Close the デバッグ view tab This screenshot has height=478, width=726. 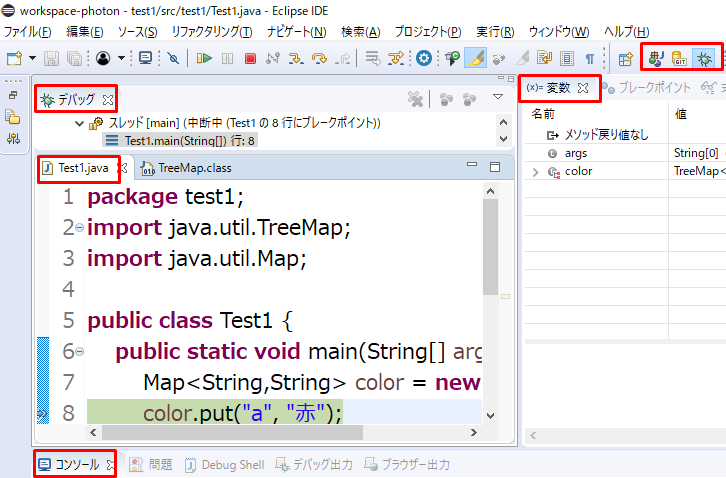pos(108,100)
